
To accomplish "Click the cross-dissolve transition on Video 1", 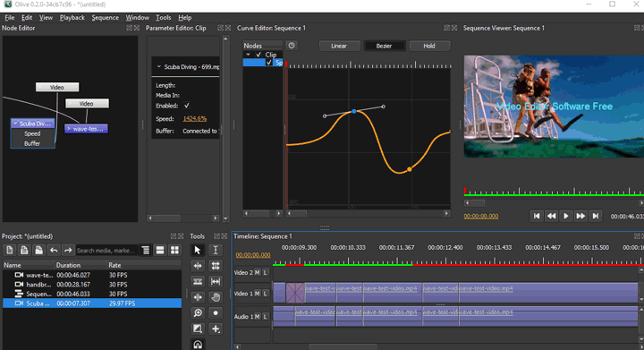I will coord(295,294).
